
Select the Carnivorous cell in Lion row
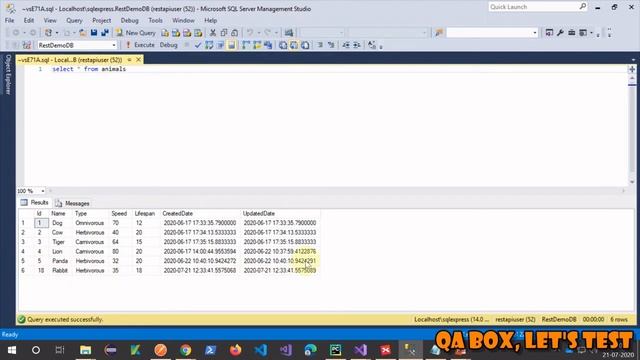click(x=90, y=251)
